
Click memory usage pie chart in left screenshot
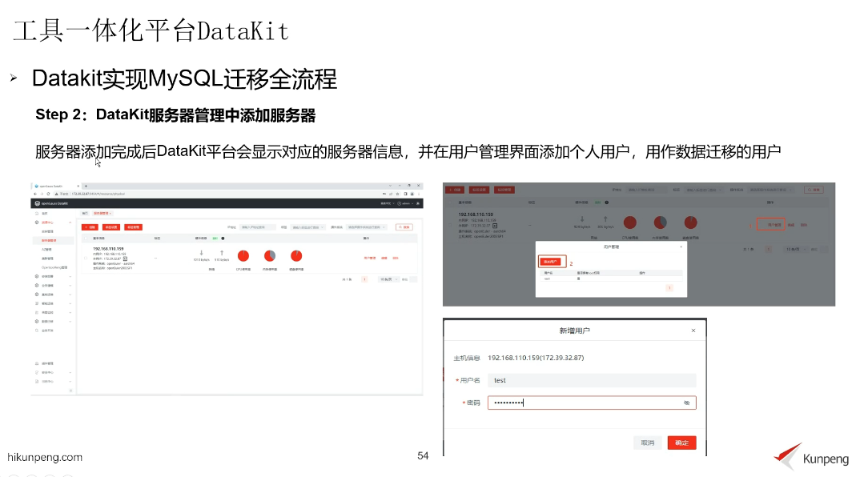point(270,255)
